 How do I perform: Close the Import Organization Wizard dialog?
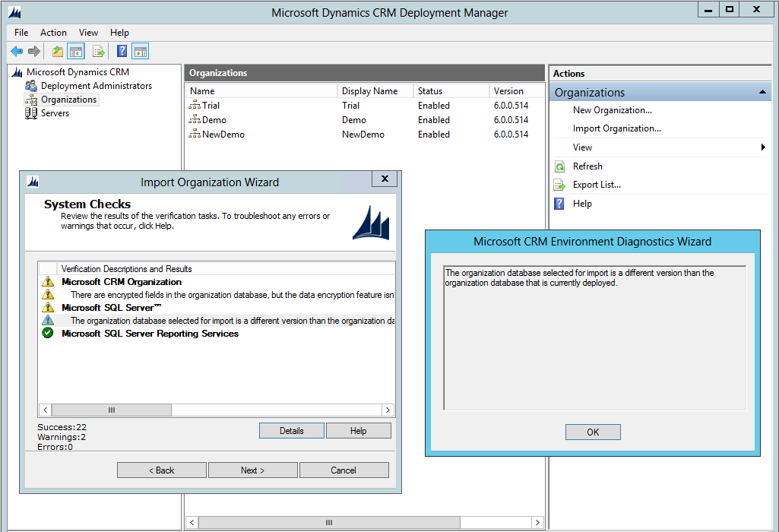click(x=385, y=179)
